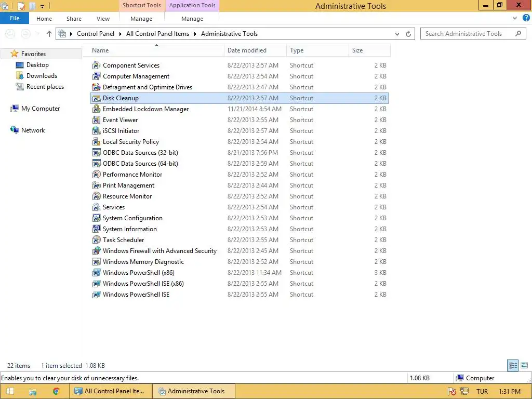The image size is (532, 399).
Task: Sort by Size column header
Action: 369,50
